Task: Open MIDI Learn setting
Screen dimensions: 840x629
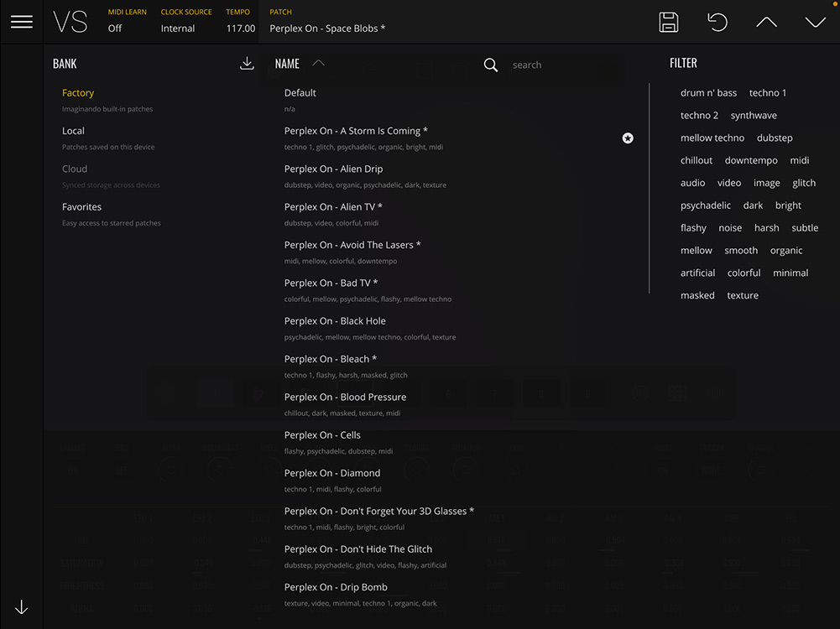Action: tap(127, 21)
